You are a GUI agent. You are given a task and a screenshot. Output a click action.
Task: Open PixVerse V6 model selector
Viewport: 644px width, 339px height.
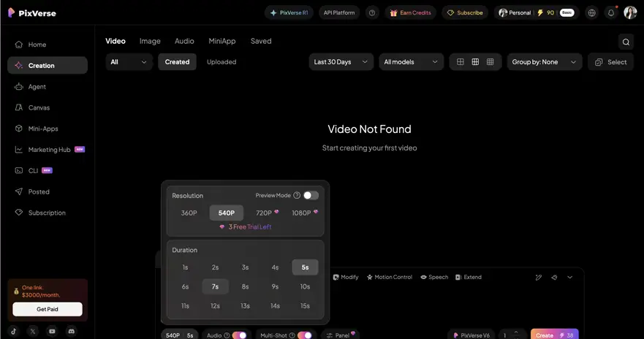click(471, 335)
